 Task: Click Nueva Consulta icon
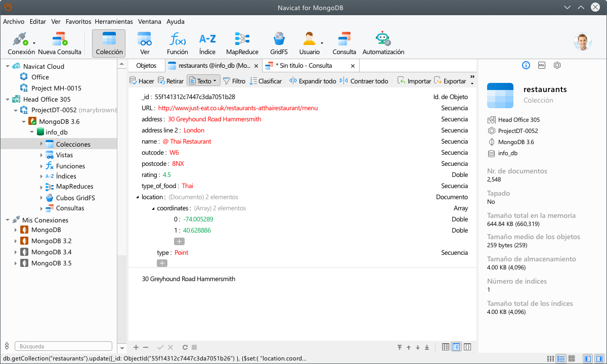tap(60, 43)
